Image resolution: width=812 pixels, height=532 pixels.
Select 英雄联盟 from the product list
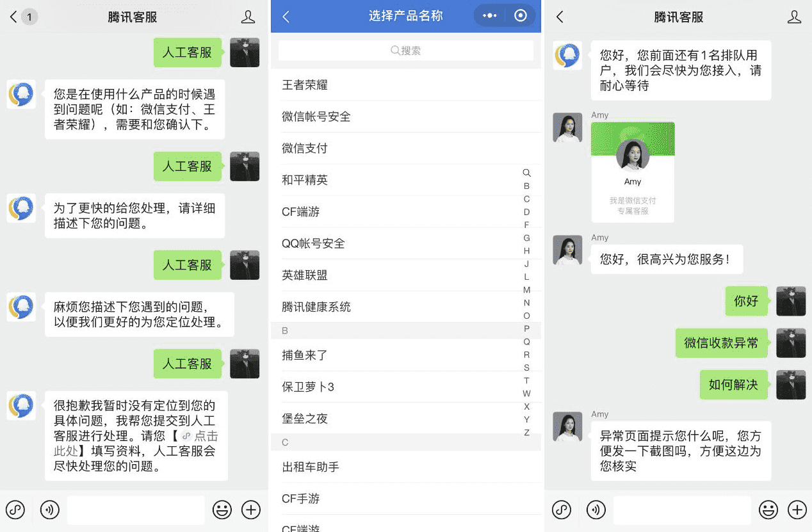[x=406, y=275]
